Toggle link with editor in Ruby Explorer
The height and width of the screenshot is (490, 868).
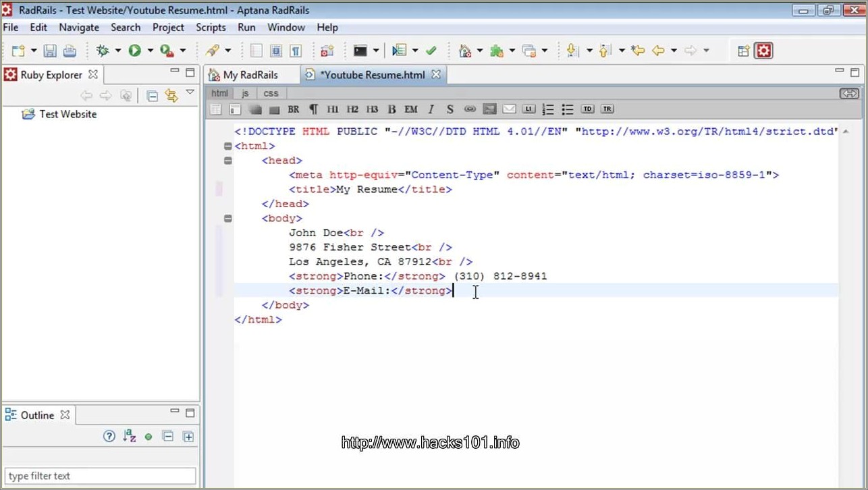tap(171, 96)
